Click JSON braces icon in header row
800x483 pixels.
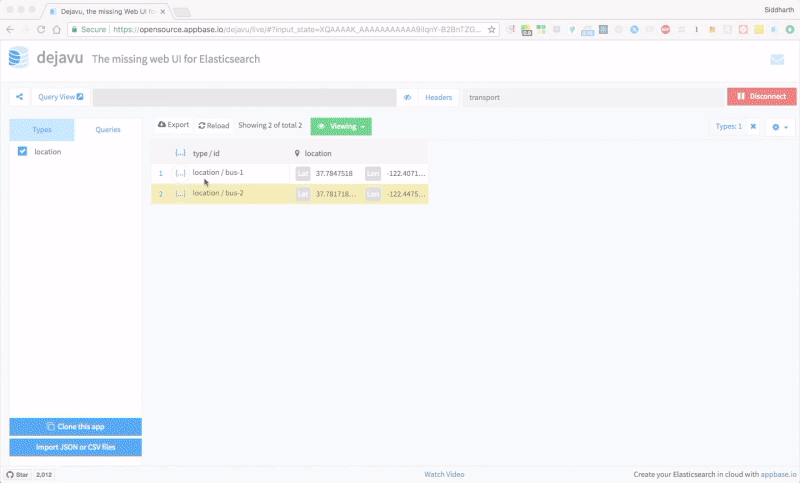click(180, 153)
